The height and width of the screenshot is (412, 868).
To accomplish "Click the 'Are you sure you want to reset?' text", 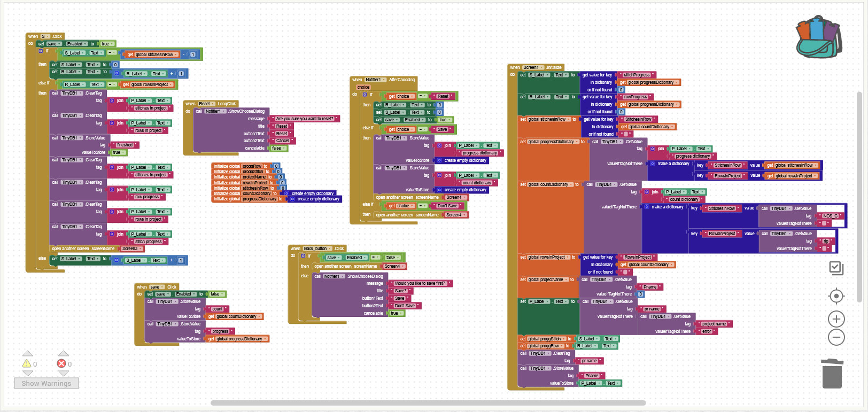I will click(305, 119).
